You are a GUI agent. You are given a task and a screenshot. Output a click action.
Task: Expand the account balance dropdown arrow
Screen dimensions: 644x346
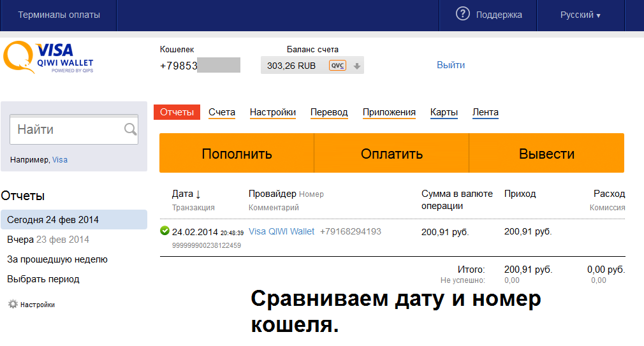pos(357,66)
